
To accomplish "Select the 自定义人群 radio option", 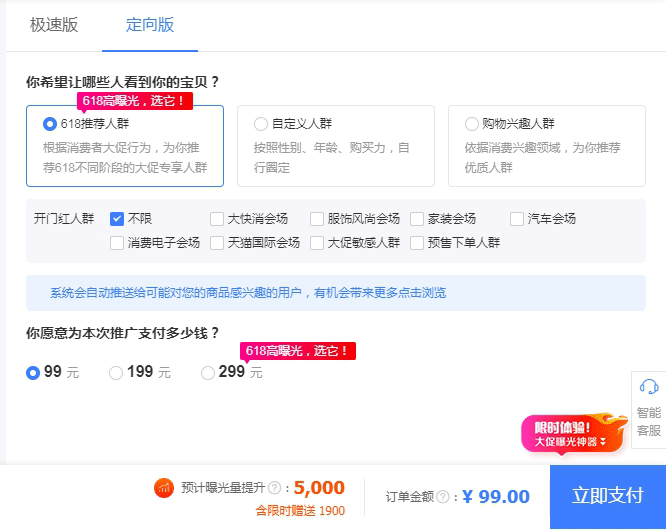I will [x=261, y=124].
